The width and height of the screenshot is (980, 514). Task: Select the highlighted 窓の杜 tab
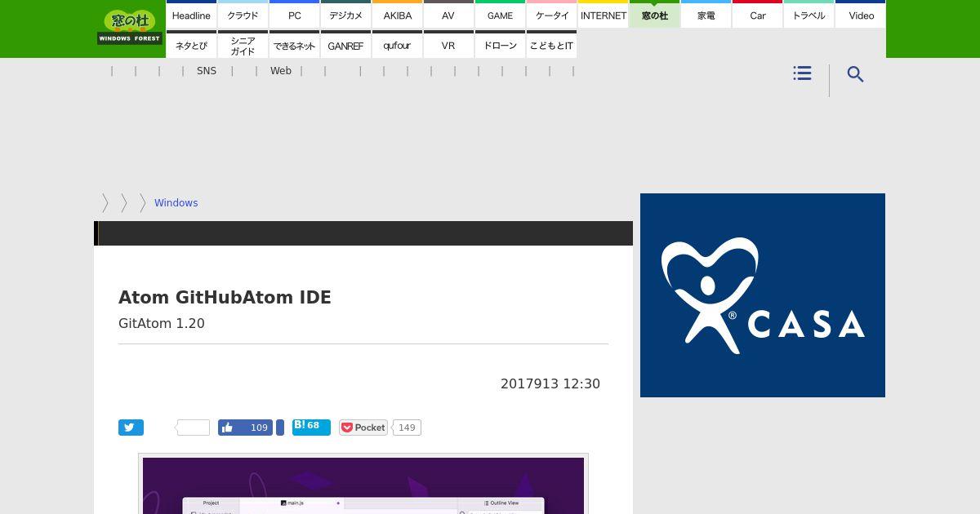pyautogui.click(x=654, y=15)
